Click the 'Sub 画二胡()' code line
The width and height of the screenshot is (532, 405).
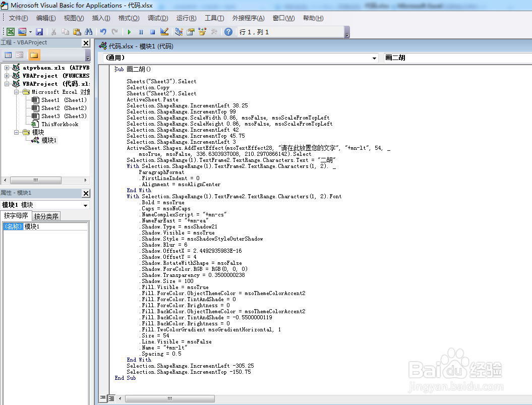pos(133,69)
